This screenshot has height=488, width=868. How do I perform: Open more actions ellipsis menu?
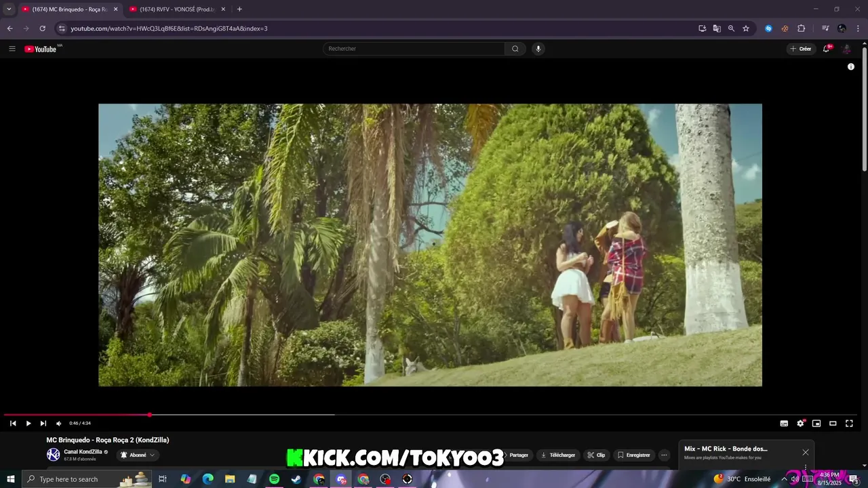click(x=665, y=455)
